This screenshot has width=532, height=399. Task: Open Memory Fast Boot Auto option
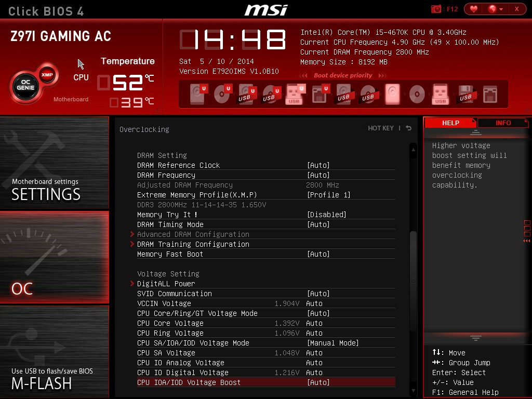pos(318,254)
